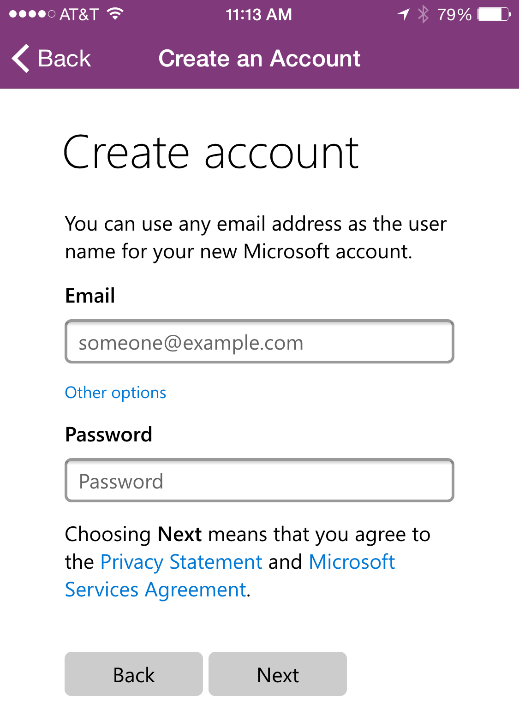Tap the cellular signal strength dots
The width and height of the screenshot is (519, 708).
click(x=32, y=14)
